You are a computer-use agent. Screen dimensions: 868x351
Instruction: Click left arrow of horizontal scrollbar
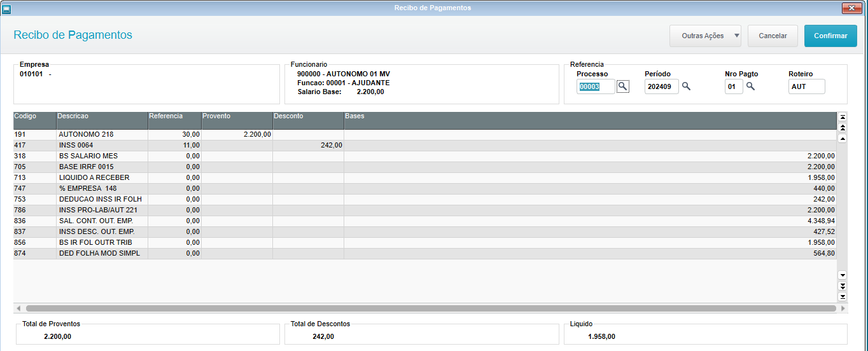[x=18, y=308]
